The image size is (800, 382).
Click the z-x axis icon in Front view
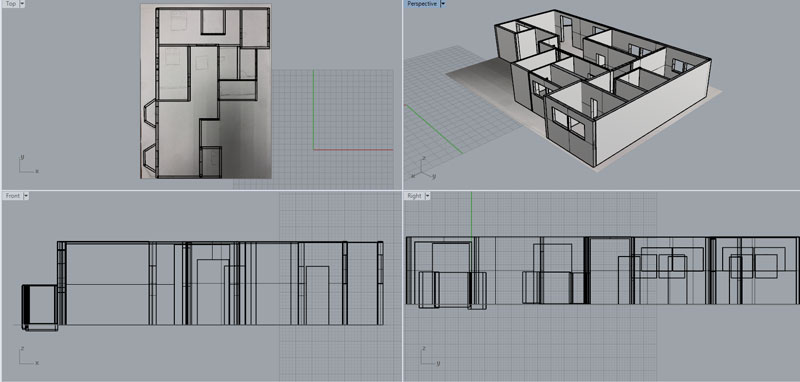28,356
